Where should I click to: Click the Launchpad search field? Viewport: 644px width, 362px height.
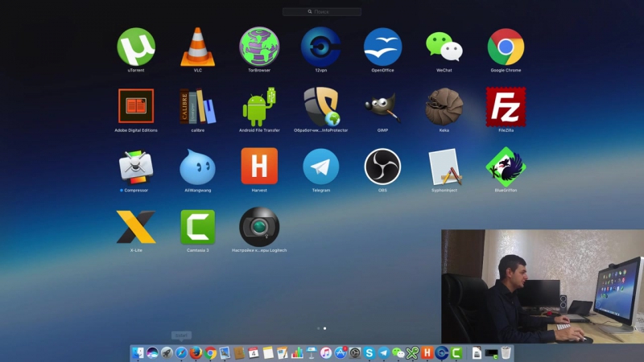322,12
